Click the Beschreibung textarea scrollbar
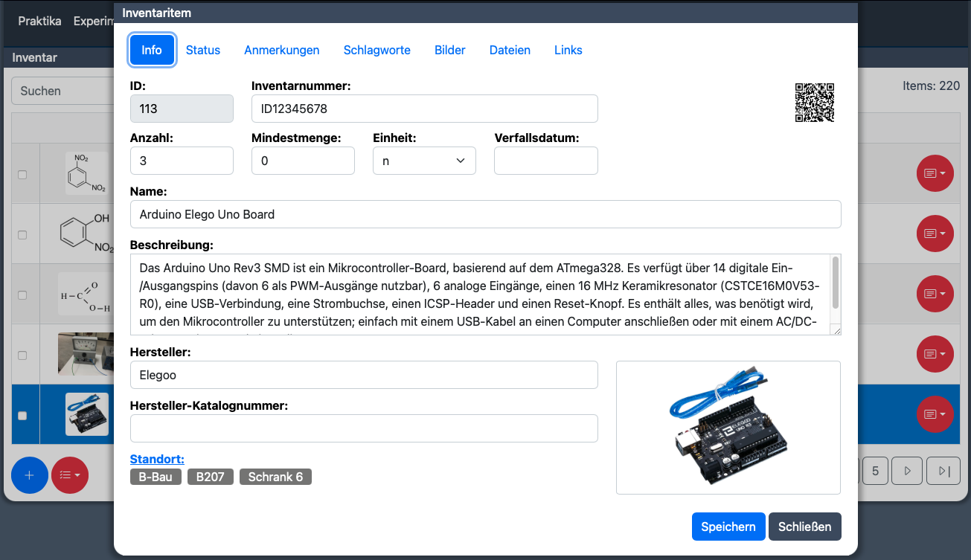The image size is (971, 560). pyautogui.click(x=836, y=283)
